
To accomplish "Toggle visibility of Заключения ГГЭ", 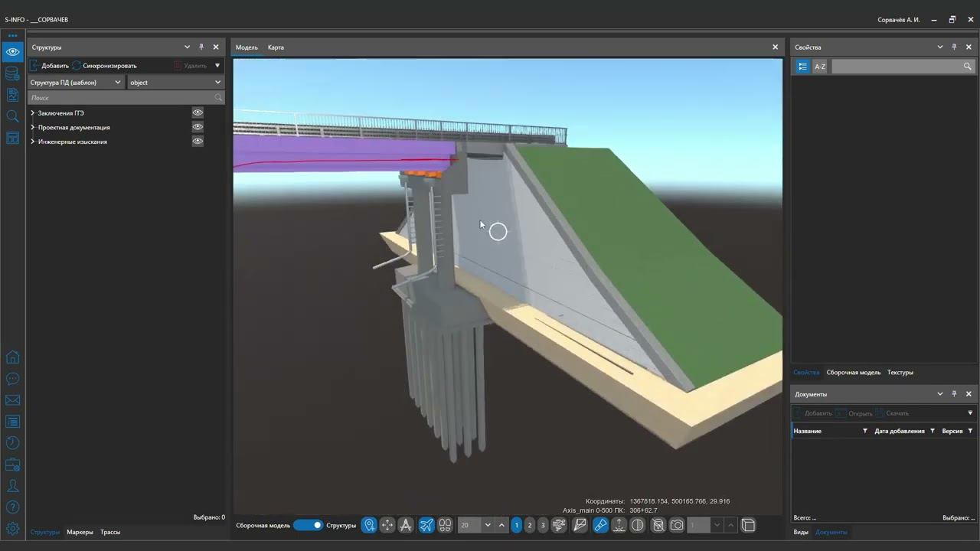I will pos(198,112).
